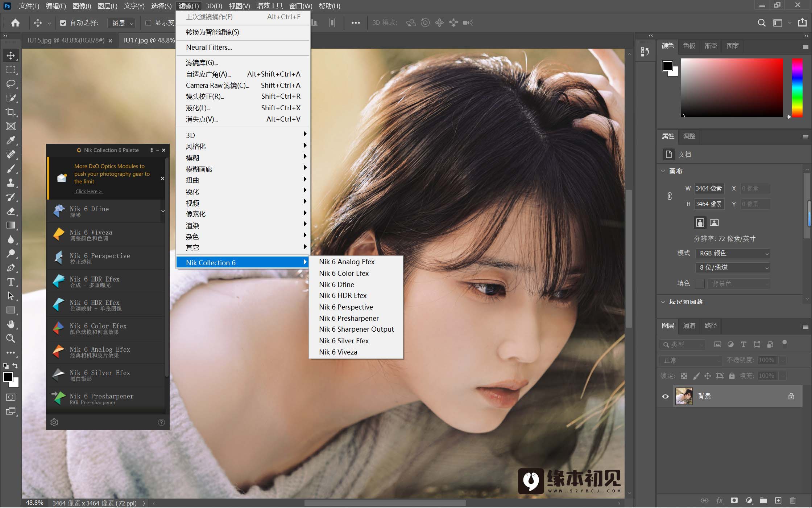
Task: Launch Nik 6 Viveza from palette
Action: pyautogui.click(x=107, y=235)
